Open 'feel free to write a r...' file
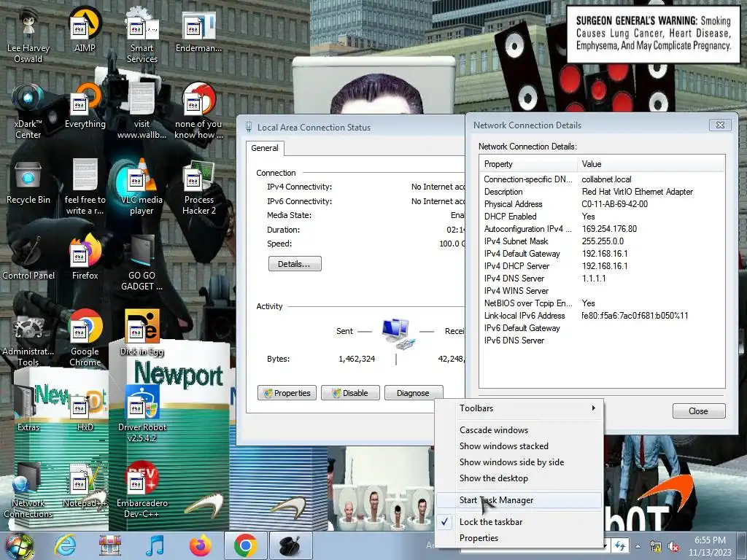 tap(85, 187)
